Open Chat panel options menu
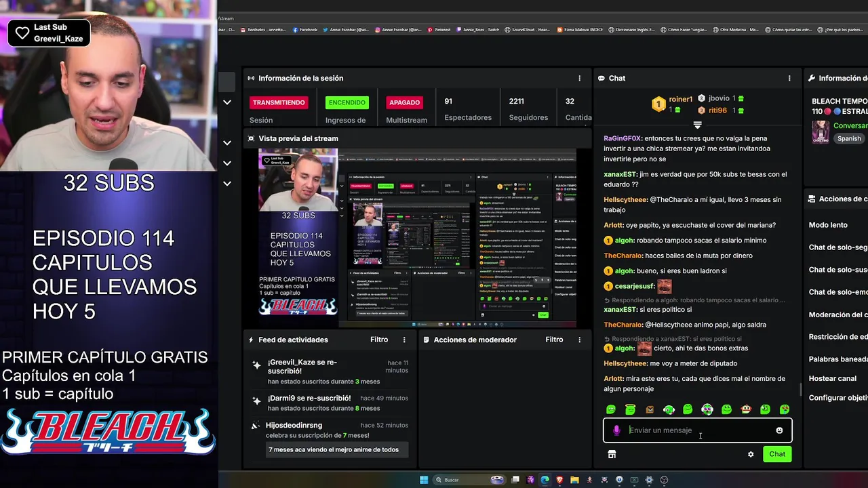The width and height of the screenshot is (868, 488). (x=789, y=78)
